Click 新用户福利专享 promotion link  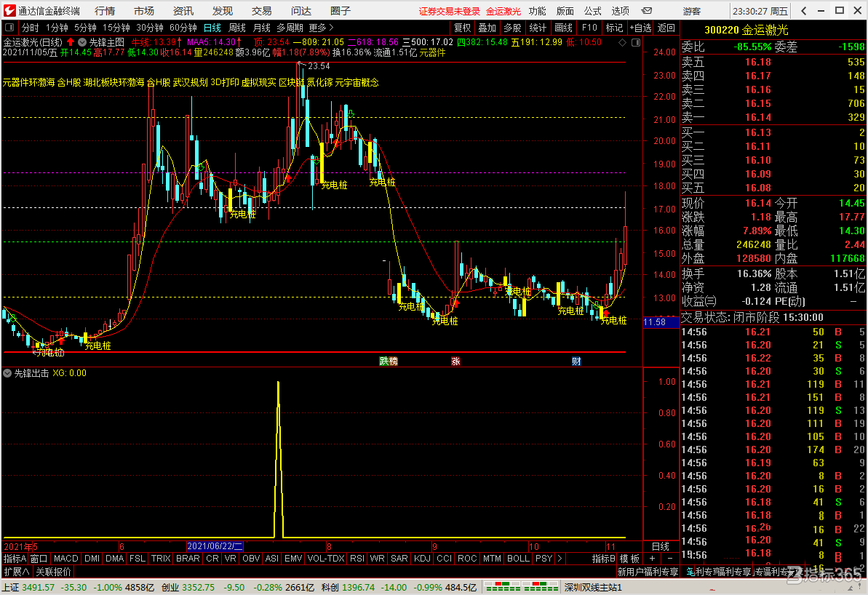[648, 572]
